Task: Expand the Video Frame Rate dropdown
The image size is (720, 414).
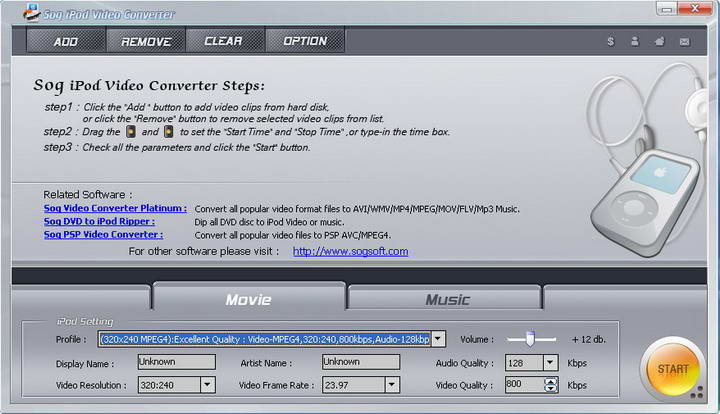Action: click(x=392, y=385)
